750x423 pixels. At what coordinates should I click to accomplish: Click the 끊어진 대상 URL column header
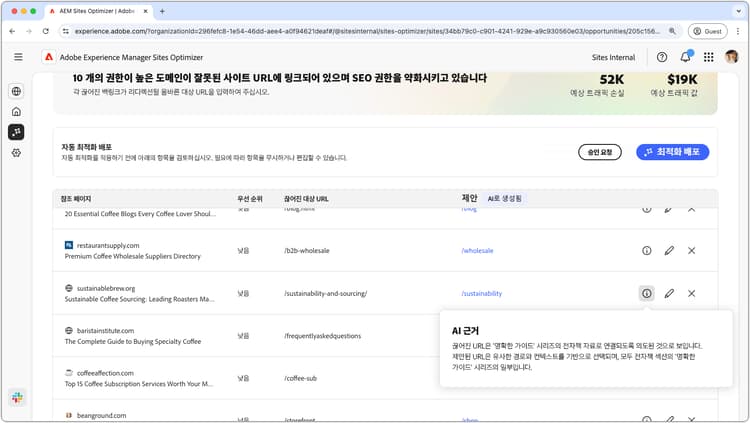(306, 199)
